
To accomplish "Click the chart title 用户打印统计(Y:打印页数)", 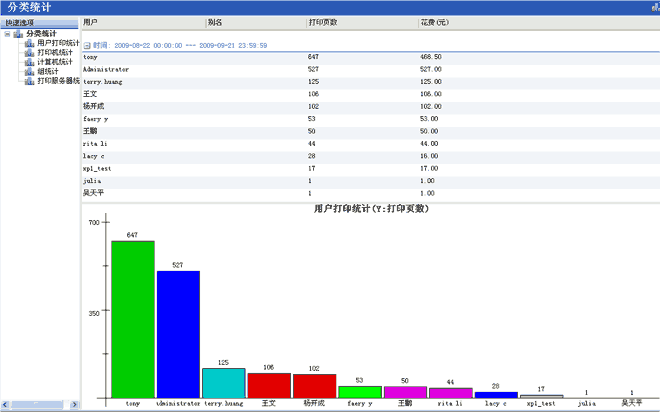I will coord(371,209).
